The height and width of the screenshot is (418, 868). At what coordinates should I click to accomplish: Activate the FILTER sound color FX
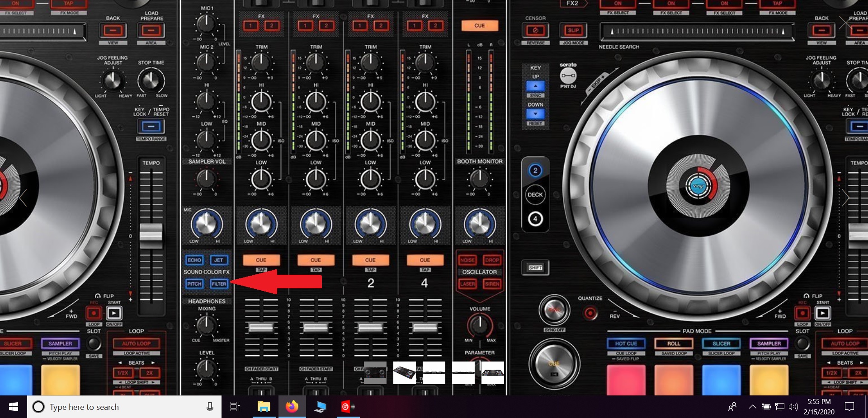pos(219,284)
